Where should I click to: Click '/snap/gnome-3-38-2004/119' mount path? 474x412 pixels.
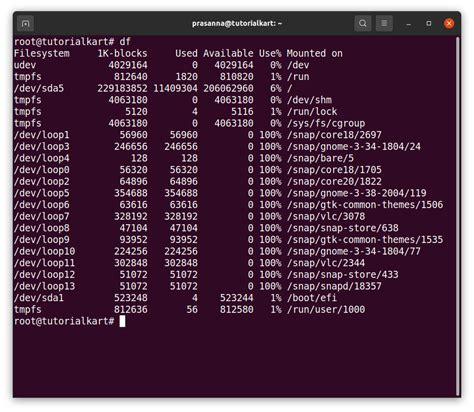click(x=357, y=193)
